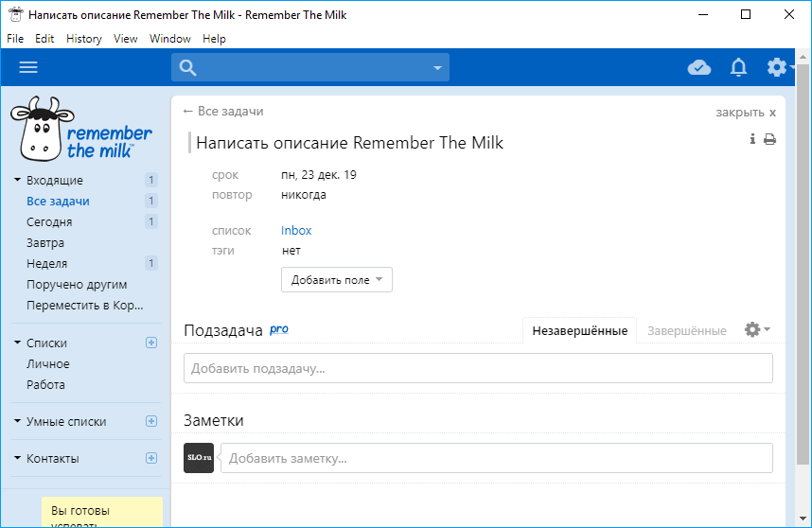
Task: Open subtask settings gear dropdown
Action: [757, 329]
